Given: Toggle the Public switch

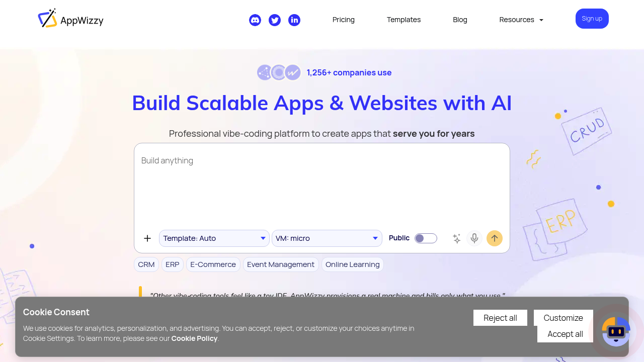Looking at the screenshot, I should [x=425, y=238].
